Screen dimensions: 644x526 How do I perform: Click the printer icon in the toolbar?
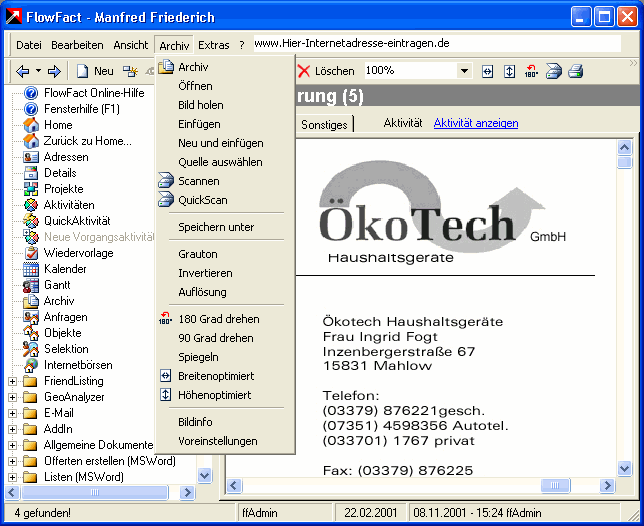click(x=575, y=71)
